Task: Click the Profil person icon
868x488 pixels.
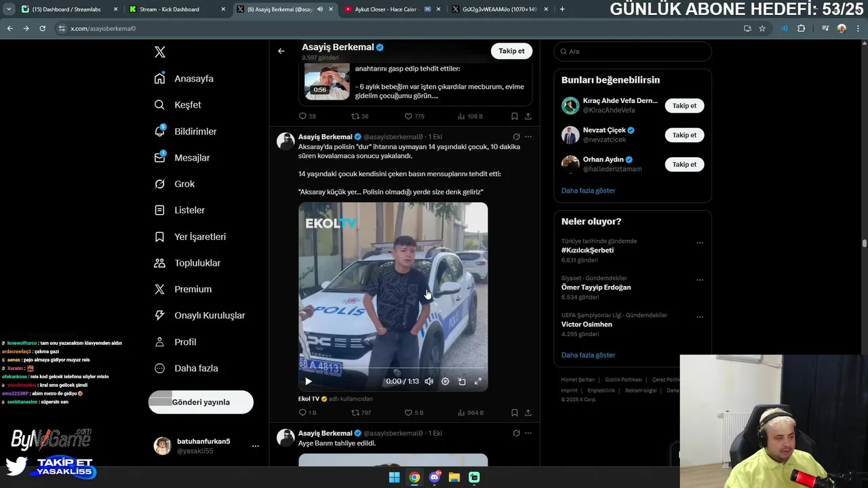Action: pos(159,342)
